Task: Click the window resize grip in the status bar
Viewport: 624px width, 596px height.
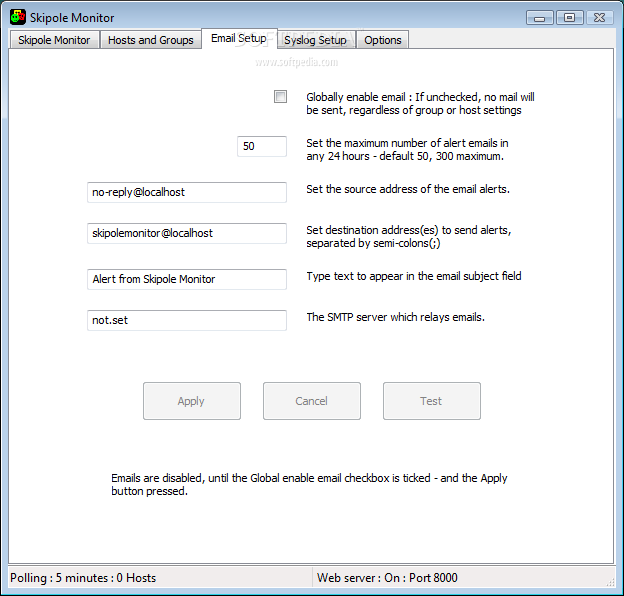Action: 610,582
